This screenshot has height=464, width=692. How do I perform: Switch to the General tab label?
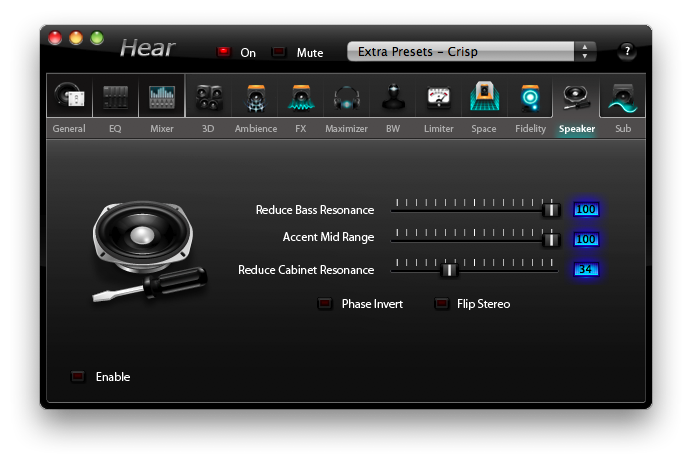[69, 128]
